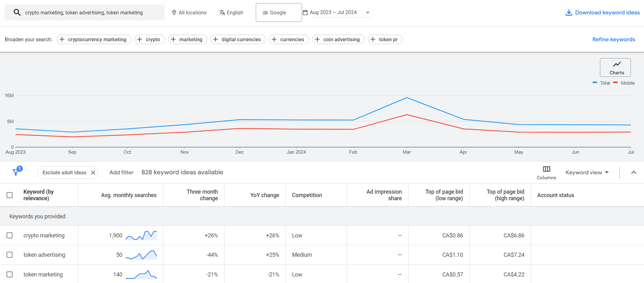Check the crypto marketing row checkbox
644x283 pixels.
tap(10, 235)
